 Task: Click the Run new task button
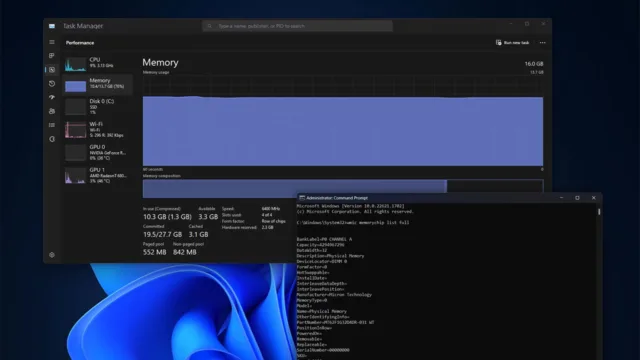513,42
